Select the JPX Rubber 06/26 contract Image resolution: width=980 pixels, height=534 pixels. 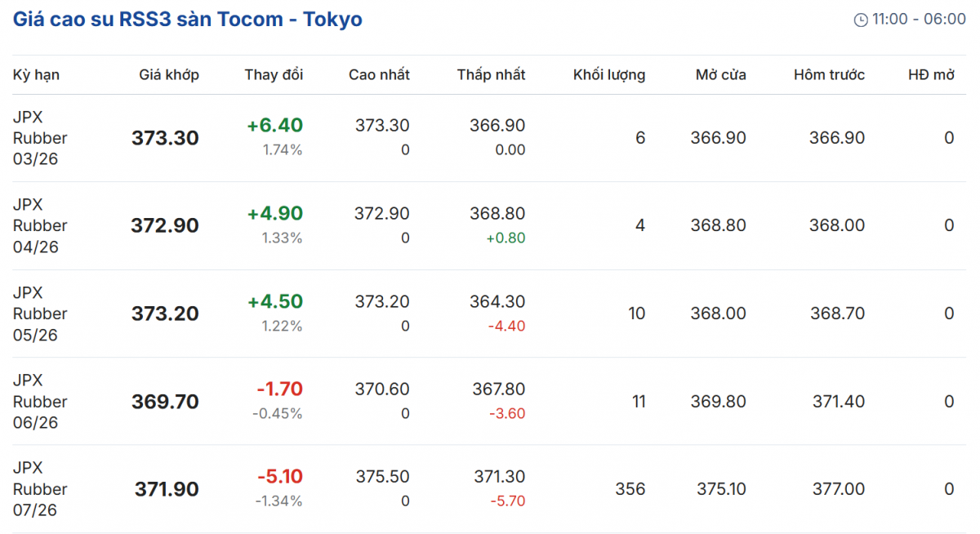[40, 402]
